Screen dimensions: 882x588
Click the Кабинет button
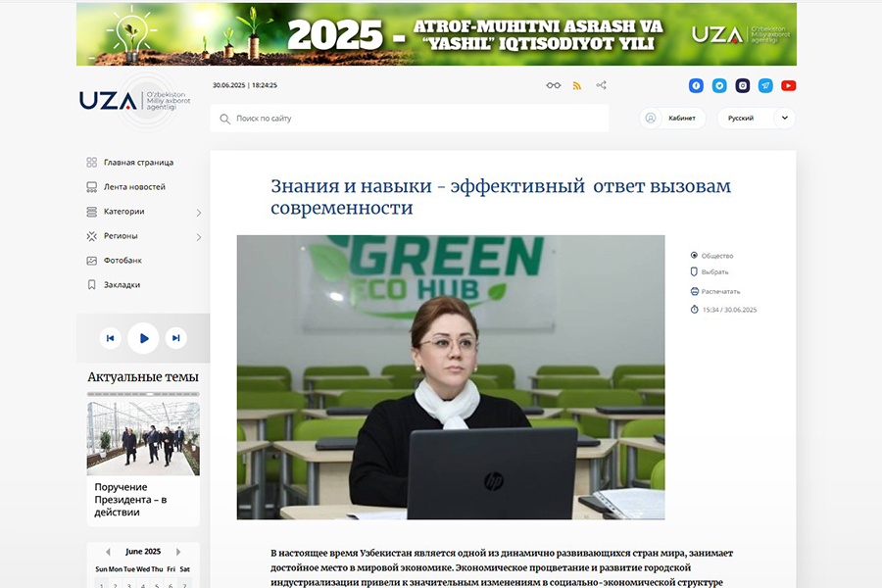coord(672,119)
